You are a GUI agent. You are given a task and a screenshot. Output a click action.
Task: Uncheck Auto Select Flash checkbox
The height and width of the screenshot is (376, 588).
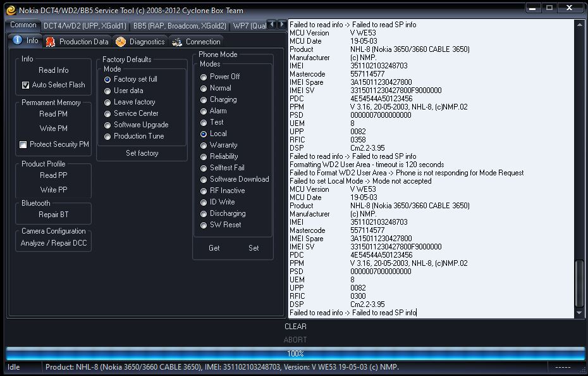click(26, 85)
